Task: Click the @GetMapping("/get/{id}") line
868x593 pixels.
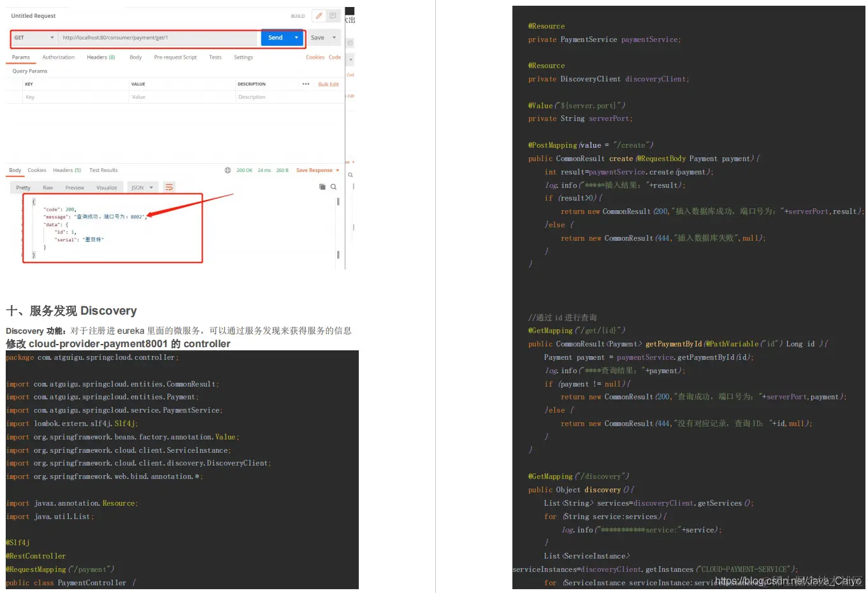Action: coord(577,331)
